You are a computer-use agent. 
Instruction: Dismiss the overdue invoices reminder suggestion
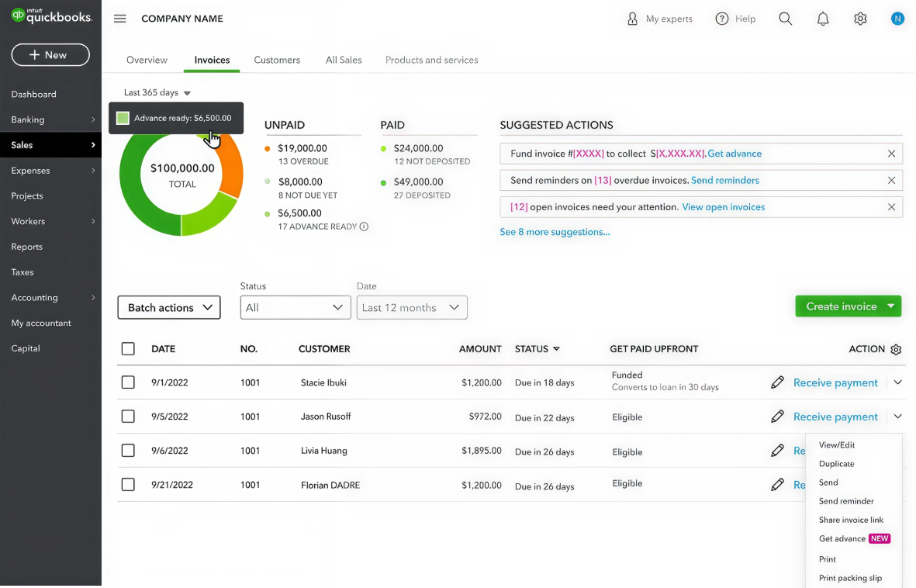(891, 180)
